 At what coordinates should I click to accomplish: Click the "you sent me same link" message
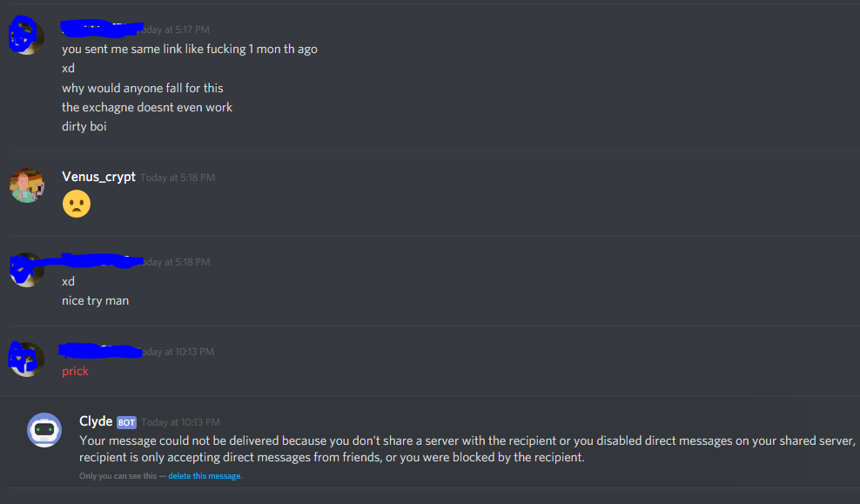tap(190, 50)
